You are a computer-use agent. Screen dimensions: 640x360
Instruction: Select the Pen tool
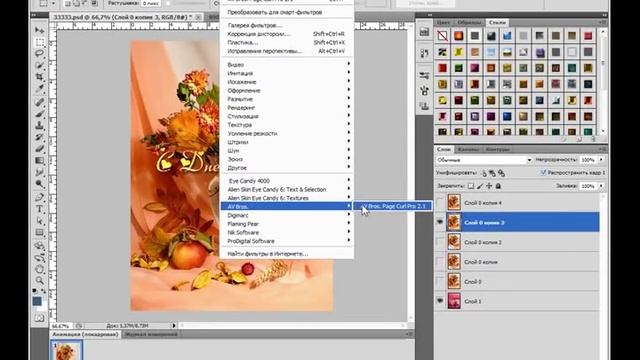pyautogui.click(x=40, y=198)
